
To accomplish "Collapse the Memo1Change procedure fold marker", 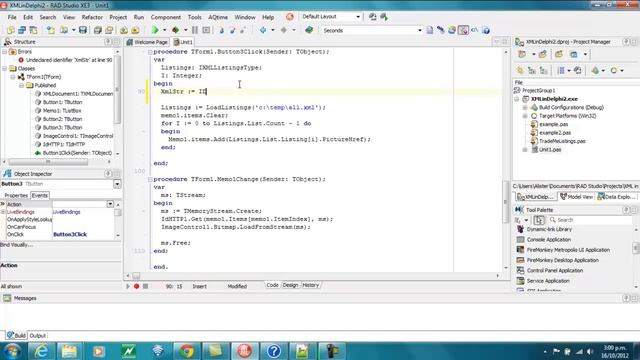I will pyautogui.click(x=150, y=179).
